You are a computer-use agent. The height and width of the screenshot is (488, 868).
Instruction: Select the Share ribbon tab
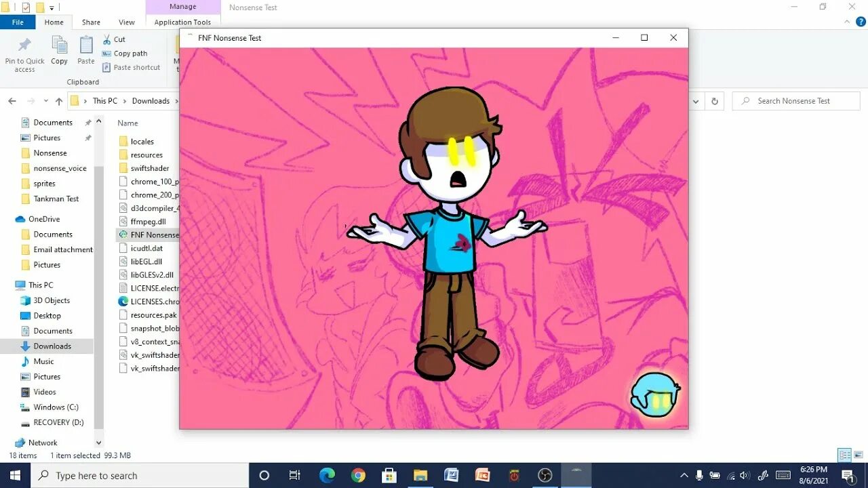point(91,22)
